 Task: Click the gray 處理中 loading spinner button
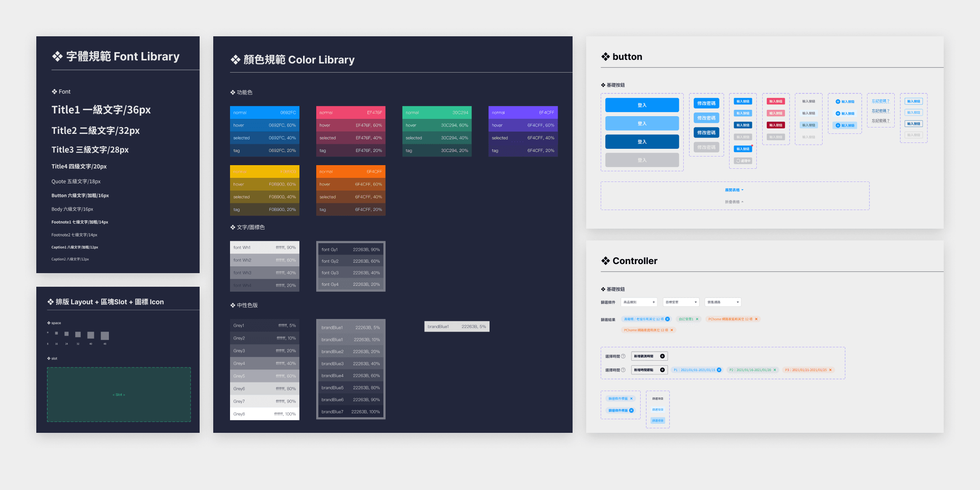tap(743, 161)
